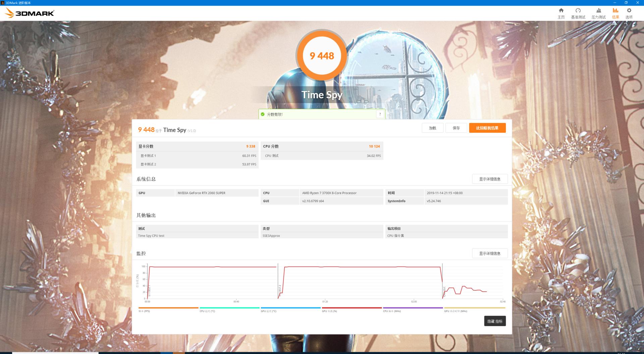Image resolution: width=644 pixels, height=354 pixels.
Task: Click the CPU 测试 row showing 34.02 FPS
Action: 322,156
